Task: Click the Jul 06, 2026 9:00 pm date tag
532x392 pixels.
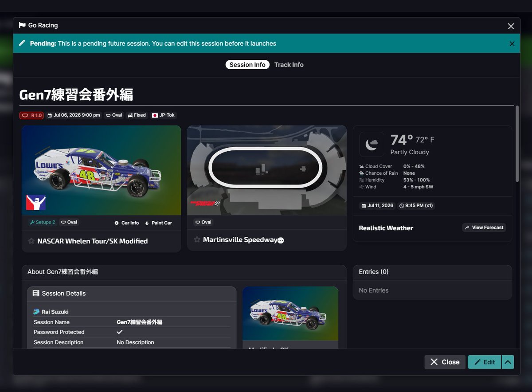Action: (x=74, y=115)
